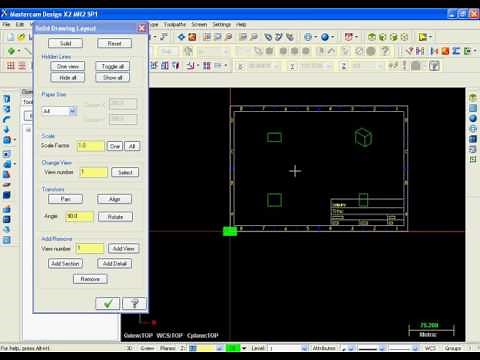This screenshot has height=360, width=480.
Task: Apply scale with the One button
Action: click(x=115, y=146)
